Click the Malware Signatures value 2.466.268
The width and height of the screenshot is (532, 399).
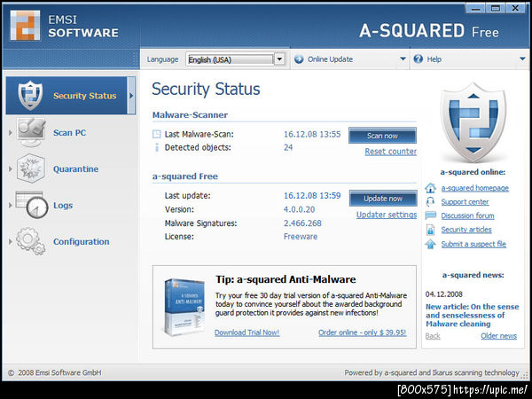click(x=302, y=223)
